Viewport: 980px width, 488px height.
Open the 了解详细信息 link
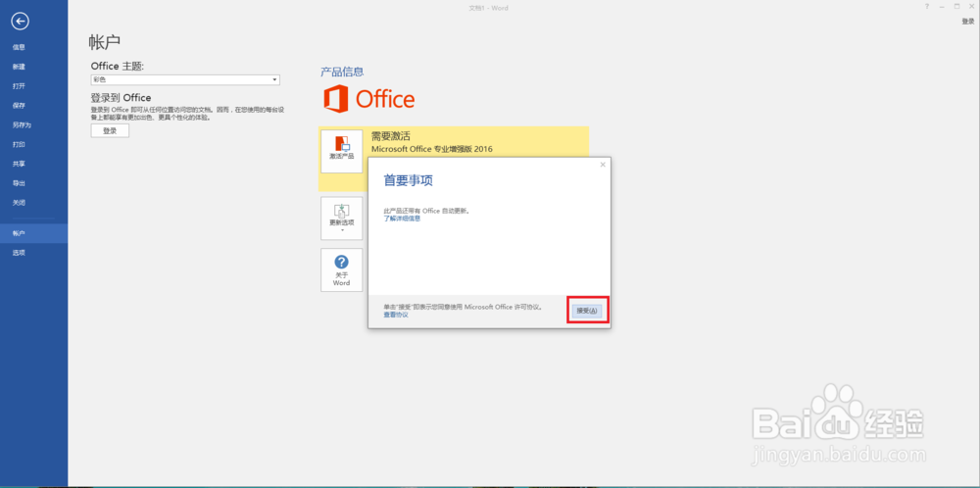tap(402, 219)
